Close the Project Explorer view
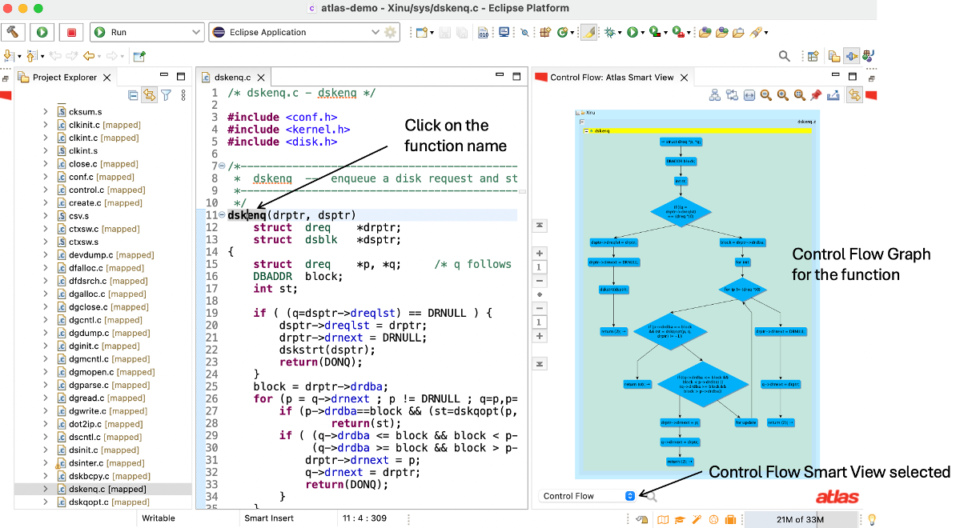The image size is (980, 528). (107, 78)
